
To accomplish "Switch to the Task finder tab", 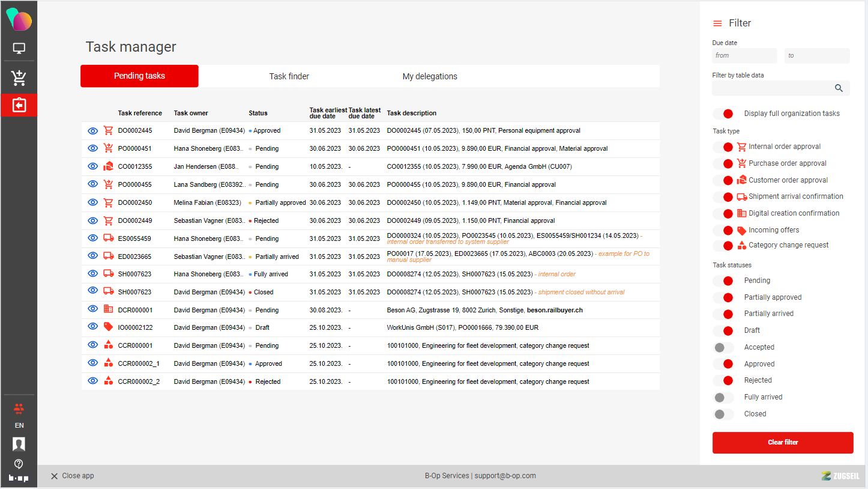I will tap(289, 76).
